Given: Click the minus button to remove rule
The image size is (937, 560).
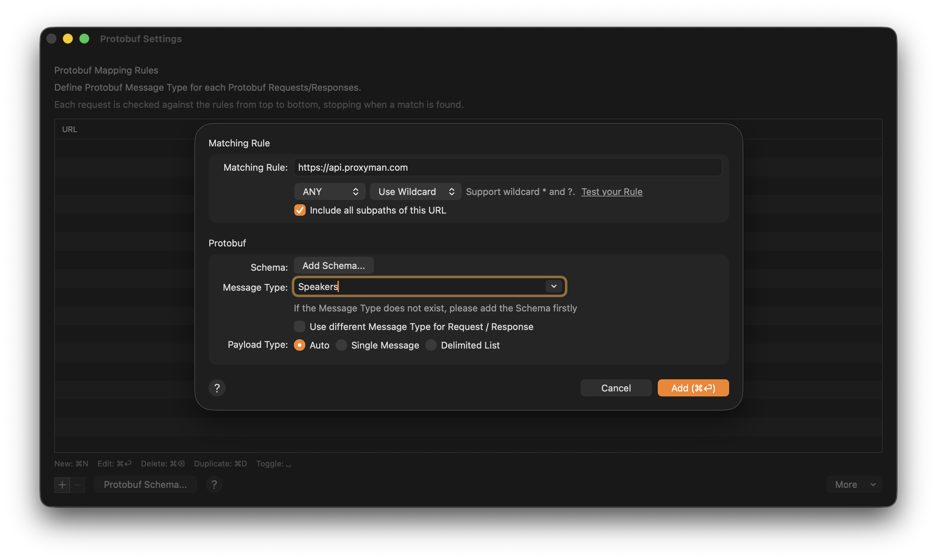Looking at the screenshot, I should point(77,485).
